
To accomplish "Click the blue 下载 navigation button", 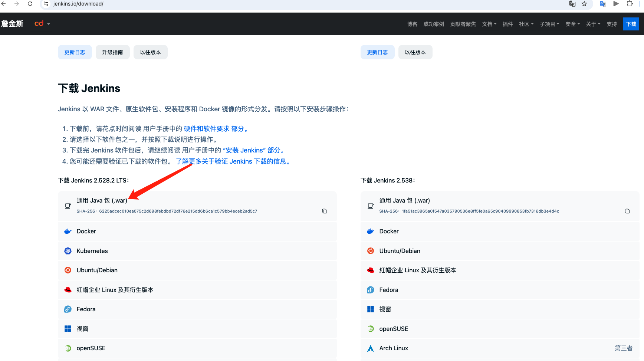I will click(631, 24).
